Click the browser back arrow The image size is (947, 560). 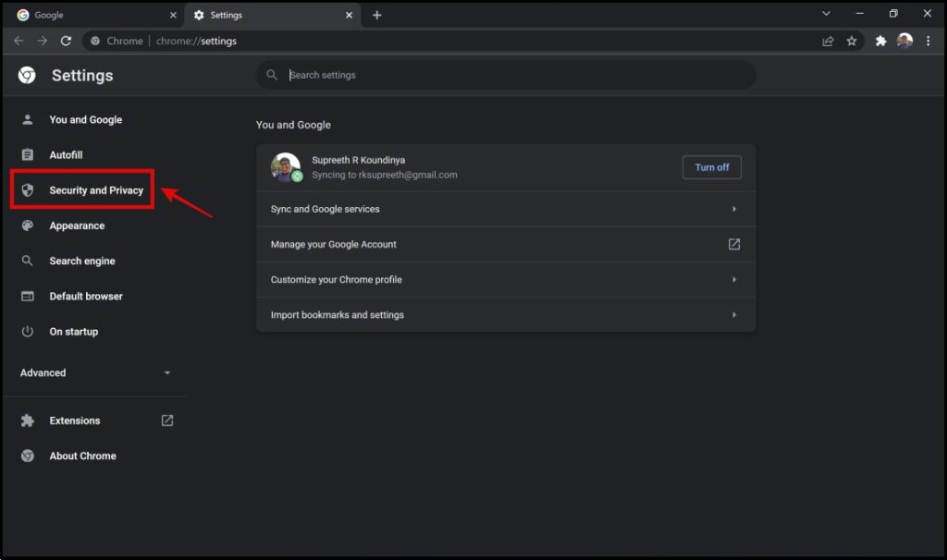point(18,41)
